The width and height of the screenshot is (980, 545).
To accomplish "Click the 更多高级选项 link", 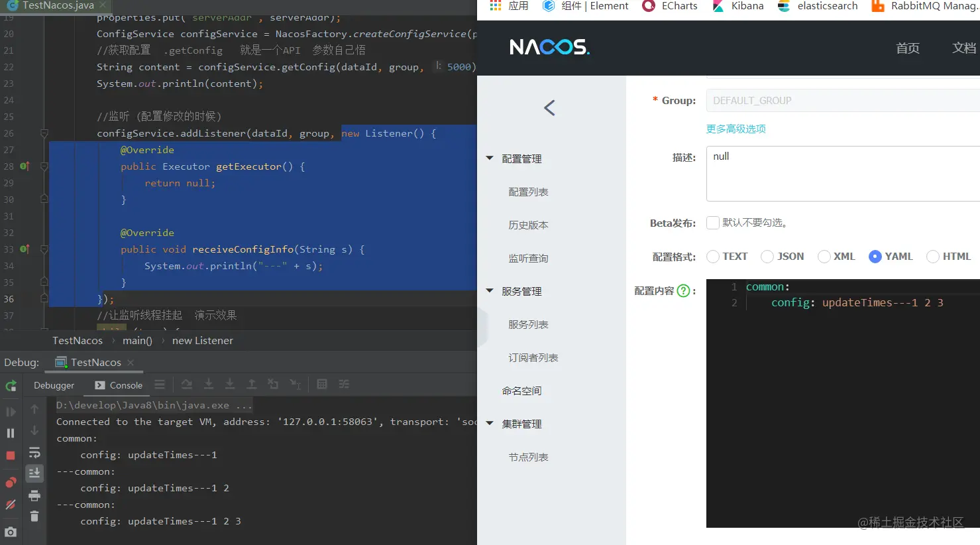I will 736,129.
